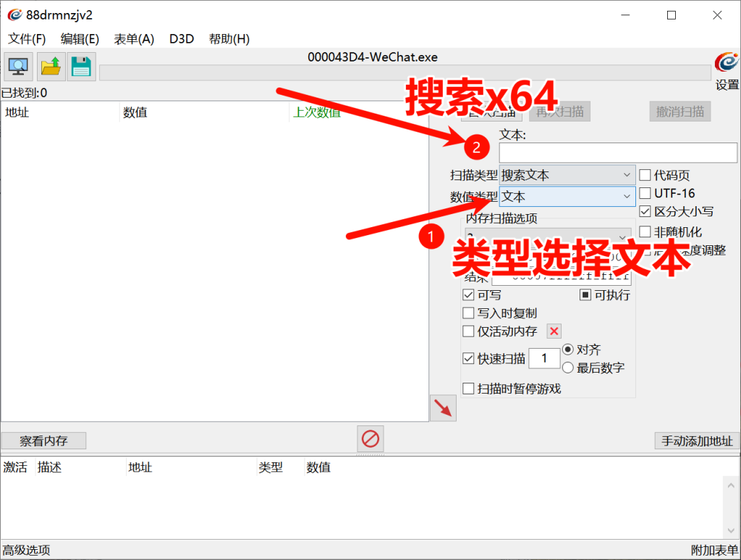This screenshot has width=741, height=560.
Task: Click the address table scrollbar up arrow
Action: (731, 485)
